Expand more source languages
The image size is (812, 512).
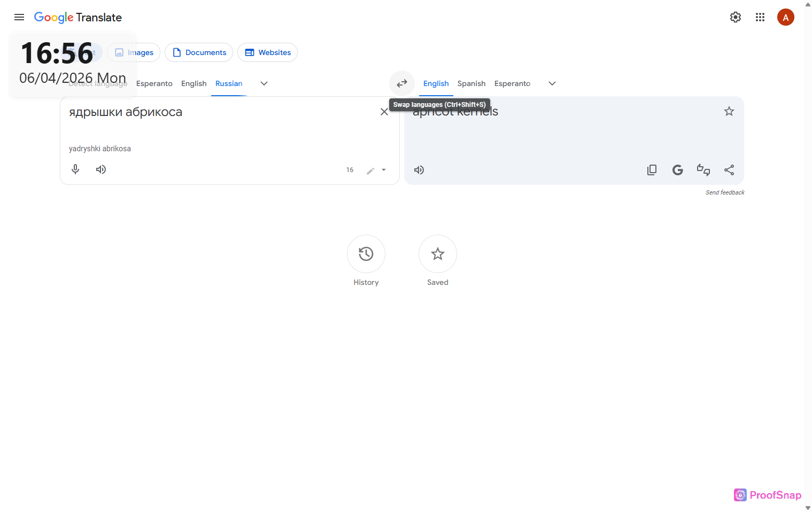tap(264, 83)
